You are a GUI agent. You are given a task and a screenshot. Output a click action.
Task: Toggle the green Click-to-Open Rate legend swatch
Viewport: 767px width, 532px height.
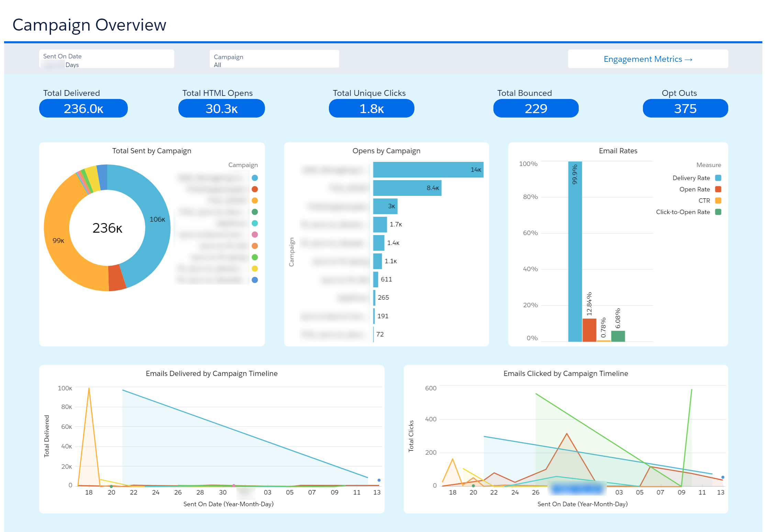click(718, 212)
